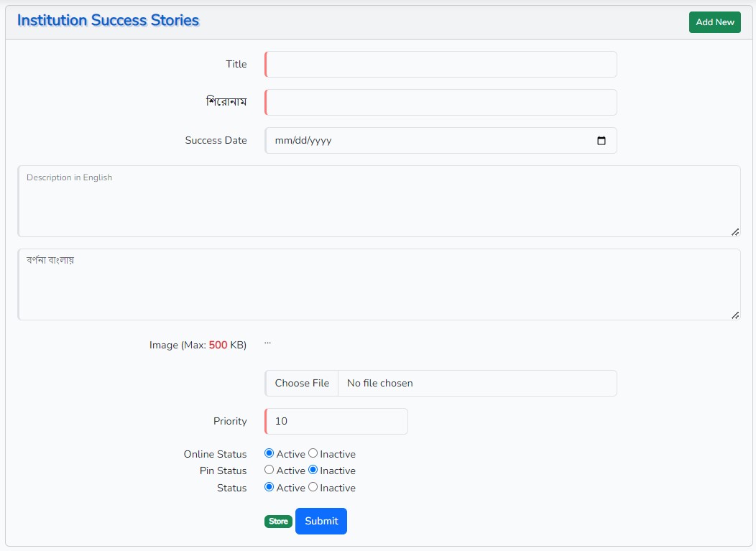Click the Priority input field
The image size is (756, 551).
[336, 422]
